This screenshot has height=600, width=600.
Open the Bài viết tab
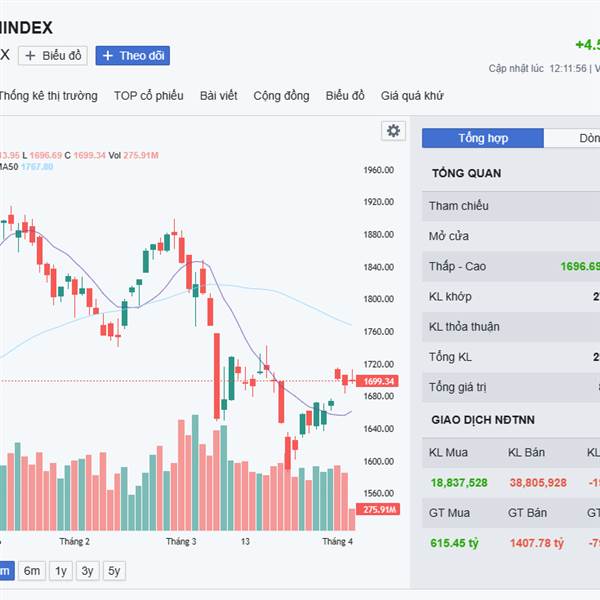tap(218, 96)
